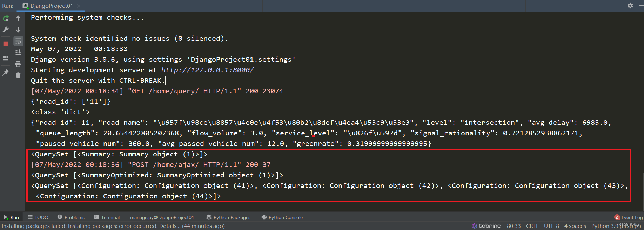Open the Run tool window tab
The width and height of the screenshot is (644, 230).
(x=11, y=217)
